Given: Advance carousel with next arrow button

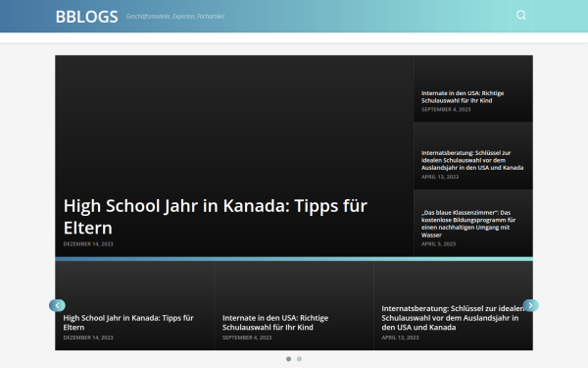Looking at the screenshot, I should 530,305.
